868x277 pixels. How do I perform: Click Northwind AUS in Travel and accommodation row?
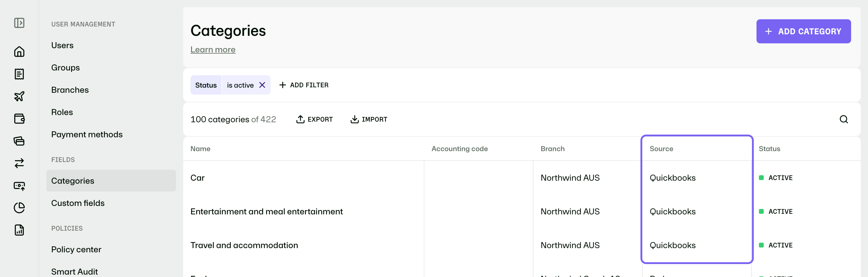(x=570, y=245)
